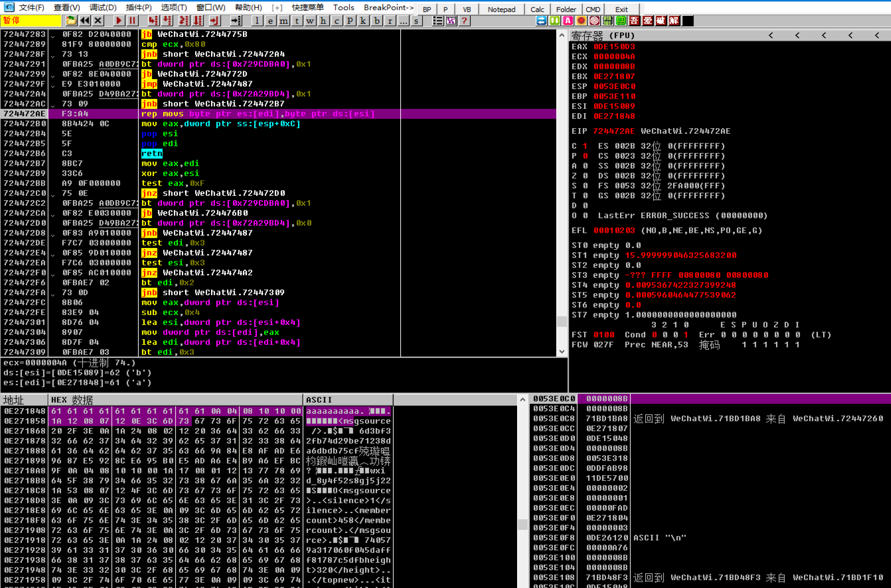Click the Go To Address arrow icon
This screenshot has width=891, height=588.
tap(236, 21)
